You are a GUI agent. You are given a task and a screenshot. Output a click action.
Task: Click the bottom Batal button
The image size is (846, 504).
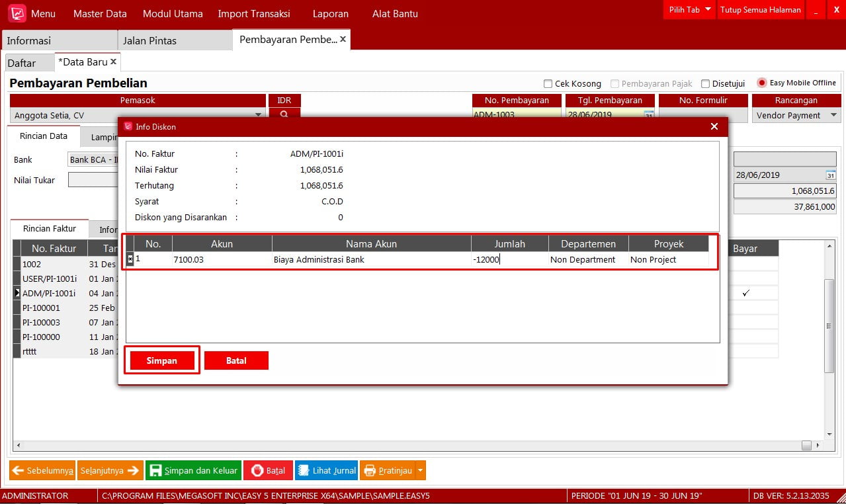[x=268, y=470]
